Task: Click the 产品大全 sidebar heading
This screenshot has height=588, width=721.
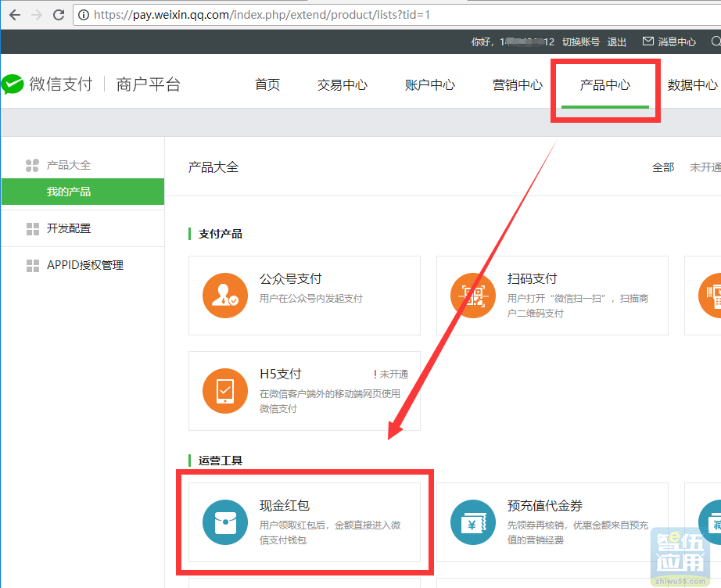Action: (x=69, y=166)
